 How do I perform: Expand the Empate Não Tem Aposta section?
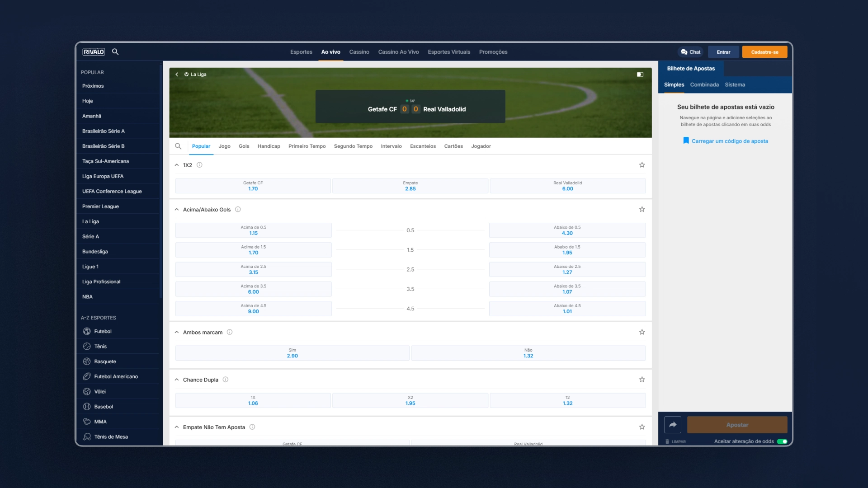click(x=177, y=427)
